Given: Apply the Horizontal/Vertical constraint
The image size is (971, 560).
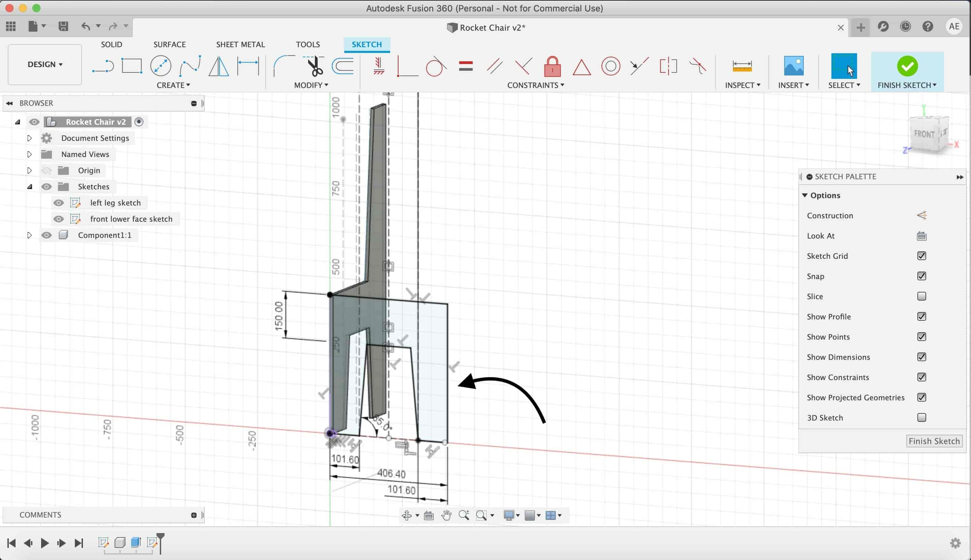Looking at the screenshot, I should tap(379, 66).
